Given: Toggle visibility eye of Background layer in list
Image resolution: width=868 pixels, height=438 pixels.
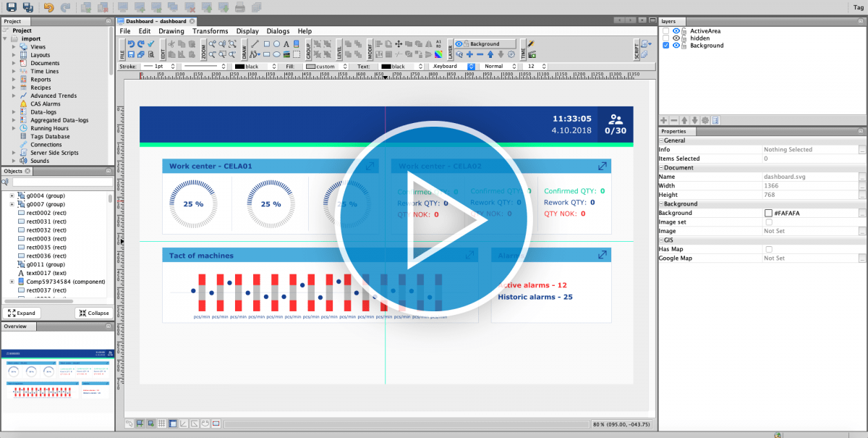Looking at the screenshot, I should point(676,46).
